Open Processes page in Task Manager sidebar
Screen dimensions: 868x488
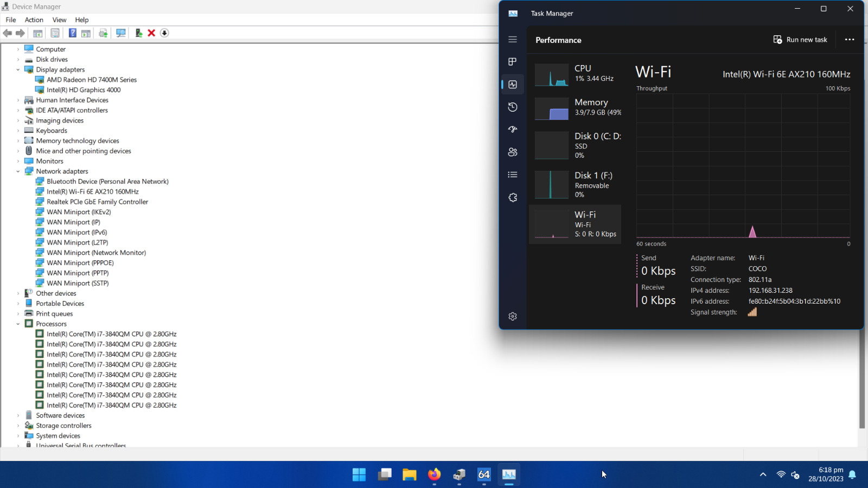[x=513, y=62]
